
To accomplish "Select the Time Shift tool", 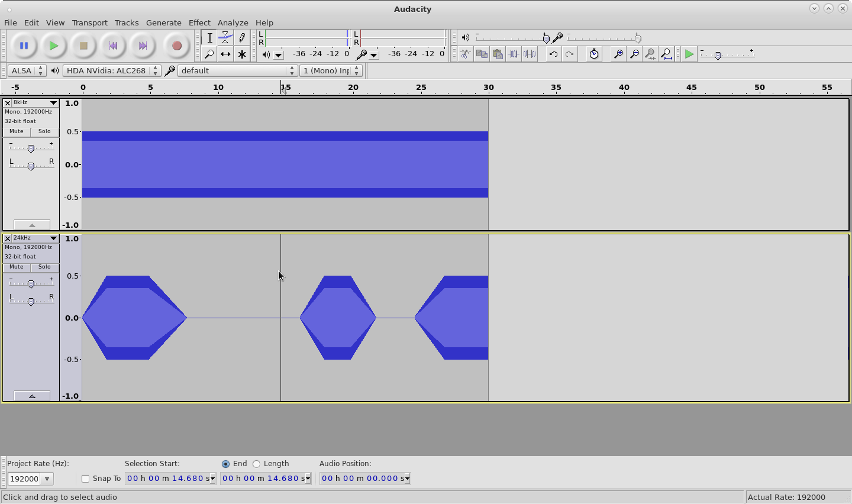I will click(225, 54).
